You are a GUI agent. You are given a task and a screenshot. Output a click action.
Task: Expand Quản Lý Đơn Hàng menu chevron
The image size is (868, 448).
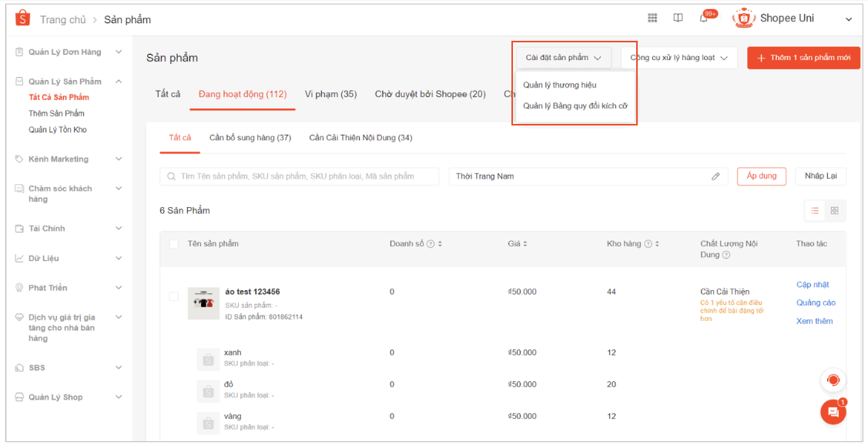coord(119,52)
